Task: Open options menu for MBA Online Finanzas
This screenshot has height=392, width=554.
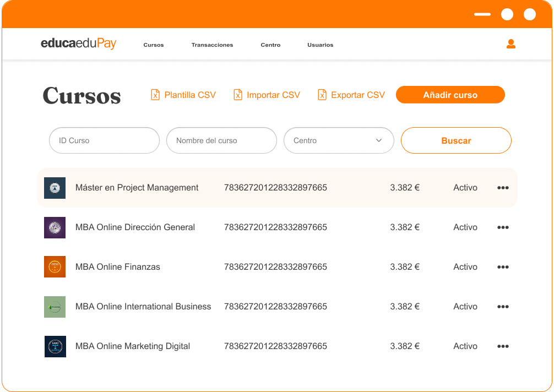Action: click(x=502, y=267)
